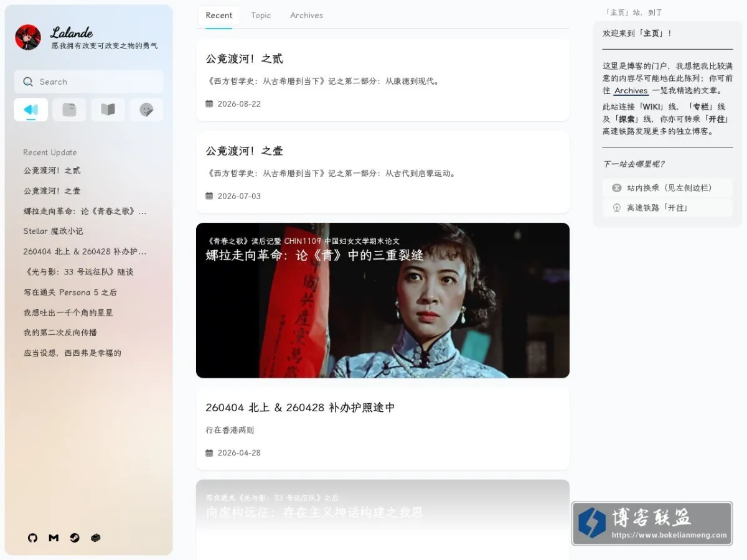The width and height of the screenshot is (747, 560).
Task: Open sidebar link 我的第二次反向传播
Action: (x=60, y=333)
